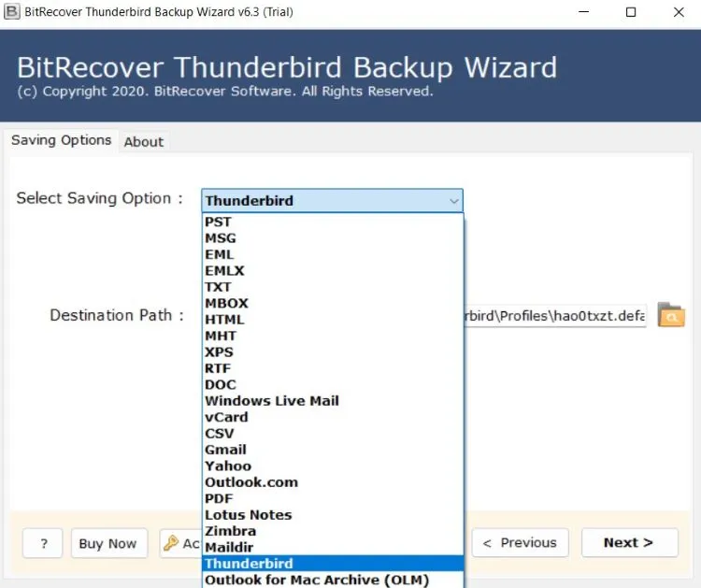Choose XPS from the format list

click(333, 351)
